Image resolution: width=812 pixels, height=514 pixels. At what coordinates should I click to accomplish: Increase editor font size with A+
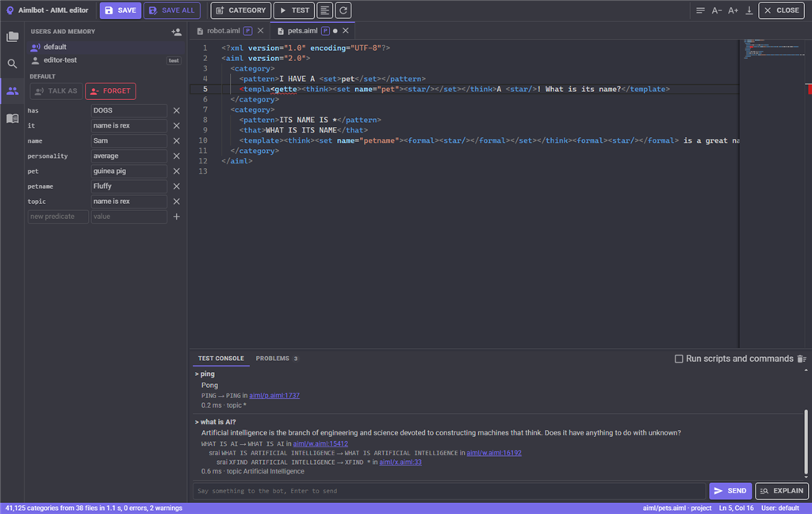pyautogui.click(x=733, y=10)
